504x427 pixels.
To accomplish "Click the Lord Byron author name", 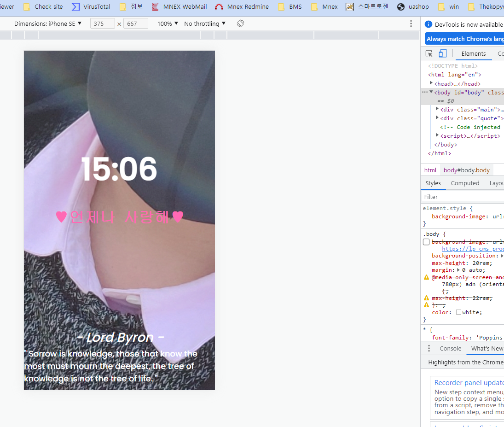I will click(x=120, y=338).
